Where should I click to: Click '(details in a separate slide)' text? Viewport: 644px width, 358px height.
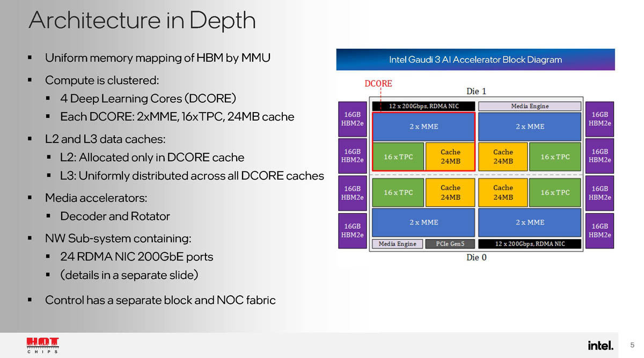pyautogui.click(x=129, y=275)
